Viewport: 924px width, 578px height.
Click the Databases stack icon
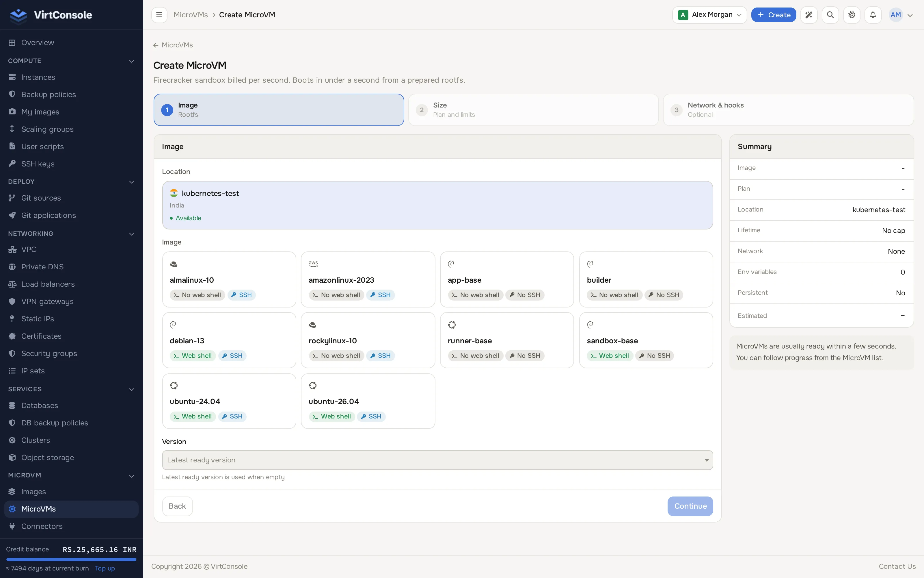(12, 405)
